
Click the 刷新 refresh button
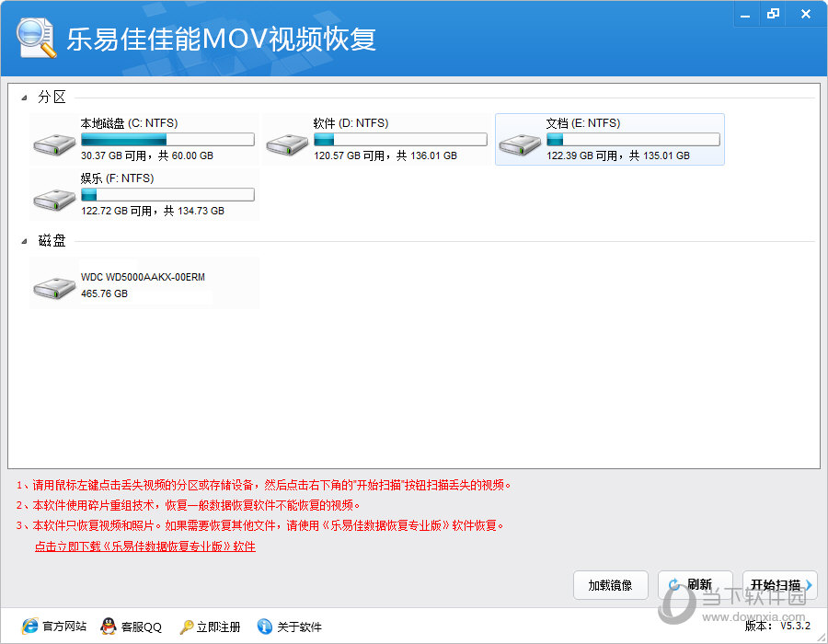point(695,585)
